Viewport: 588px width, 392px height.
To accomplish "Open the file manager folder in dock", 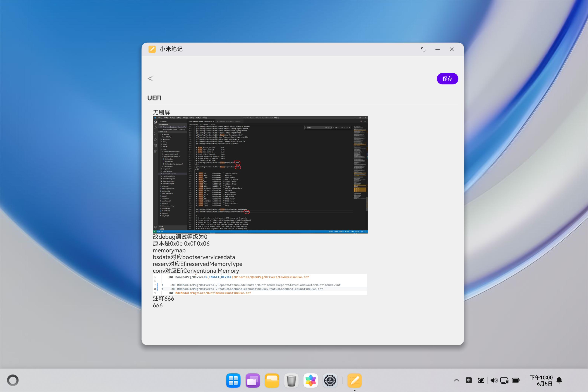I will coord(272,381).
